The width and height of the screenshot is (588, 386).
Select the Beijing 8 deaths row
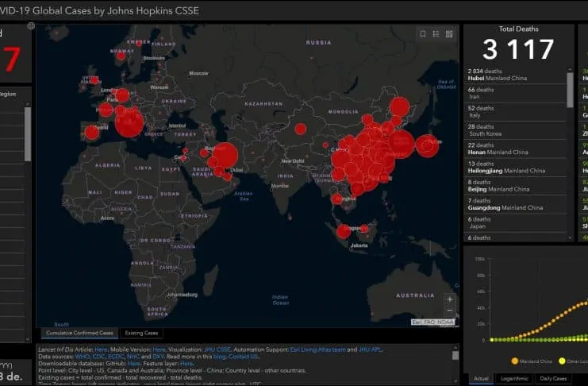tap(516, 186)
